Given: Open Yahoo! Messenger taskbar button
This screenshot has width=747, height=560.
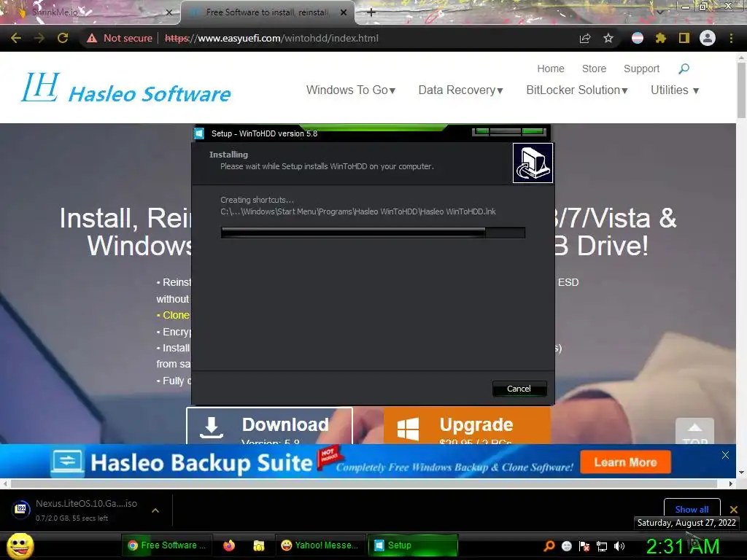Looking at the screenshot, I should [320, 545].
